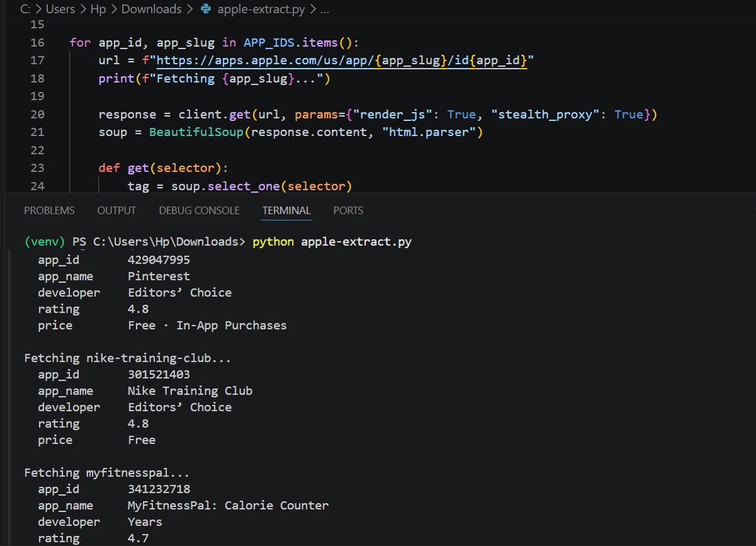Click the 'Pinterest' app_name value
This screenshot has width=756, height=546.
click(x=159, y=276)
